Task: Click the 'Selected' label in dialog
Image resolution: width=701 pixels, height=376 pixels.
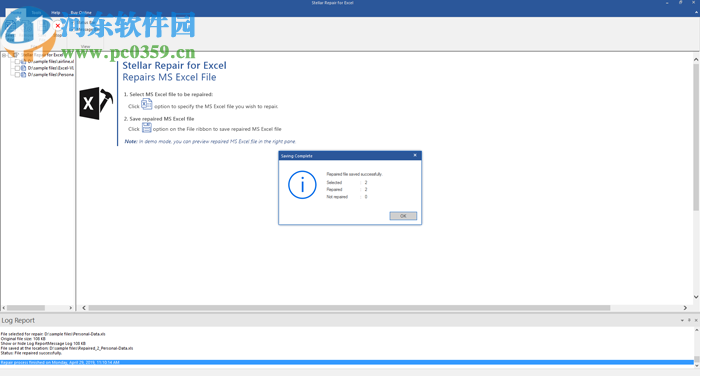Action: click(334, 182)
